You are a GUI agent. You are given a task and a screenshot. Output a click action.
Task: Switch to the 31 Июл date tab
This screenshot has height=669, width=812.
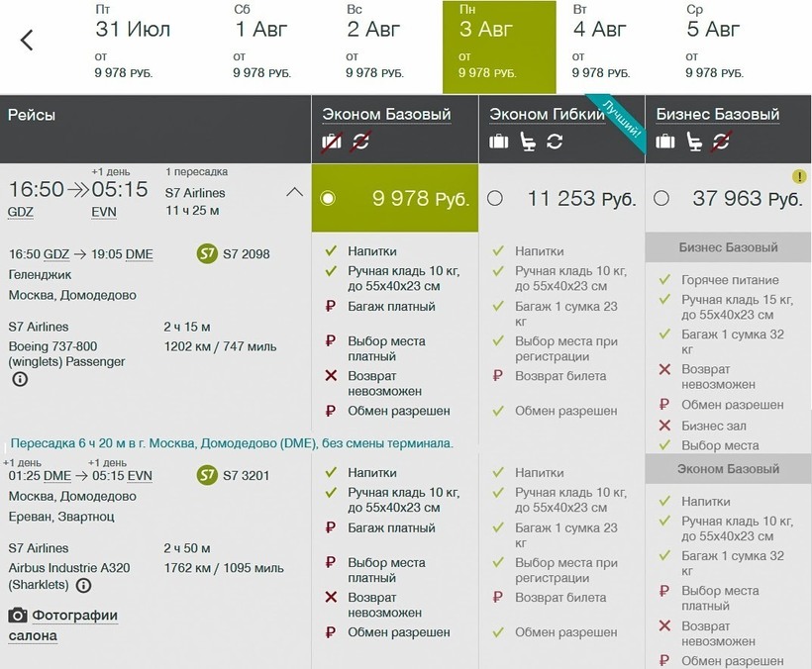(133, 47)
